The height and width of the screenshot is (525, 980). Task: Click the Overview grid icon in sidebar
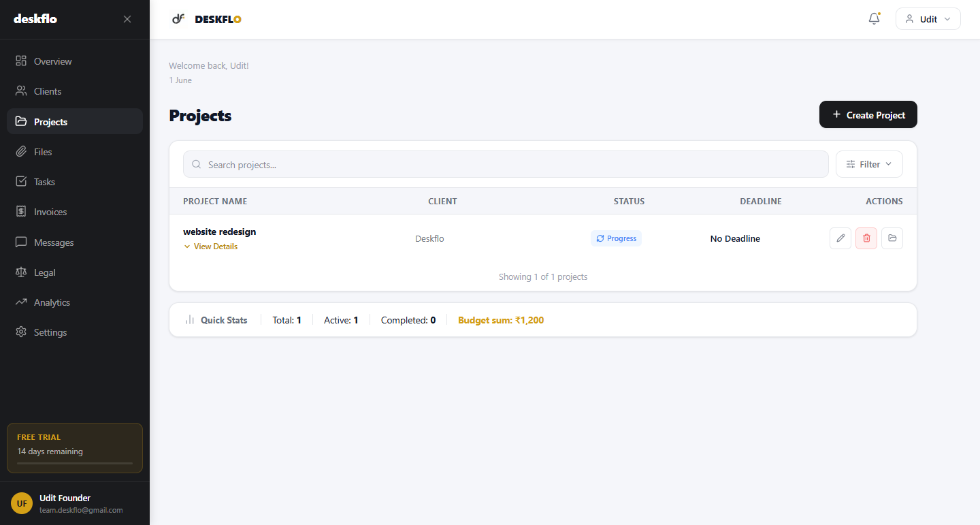[x=21, y=61]
